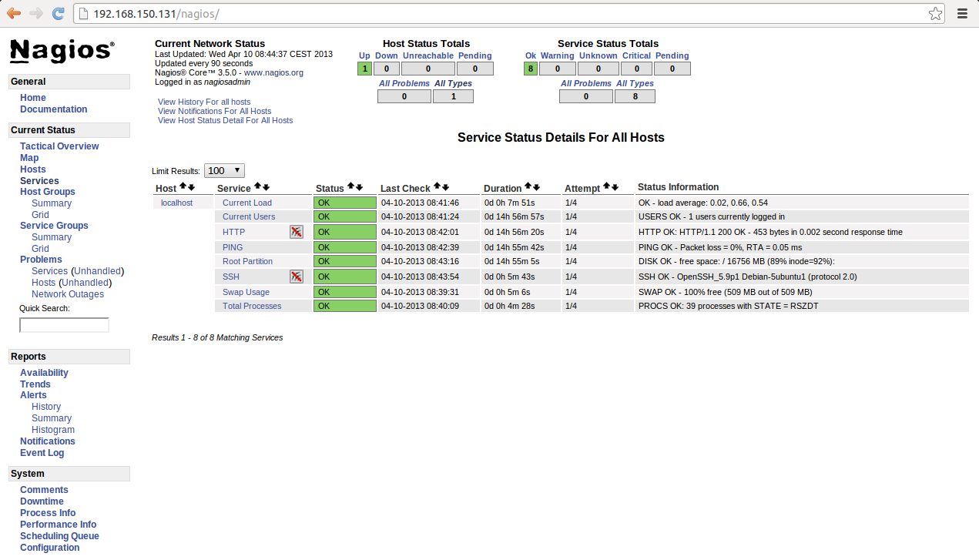Click the notifications-disabled icon beside SSH
This screenshot has width=979, height=560.
tap(296, 276)
